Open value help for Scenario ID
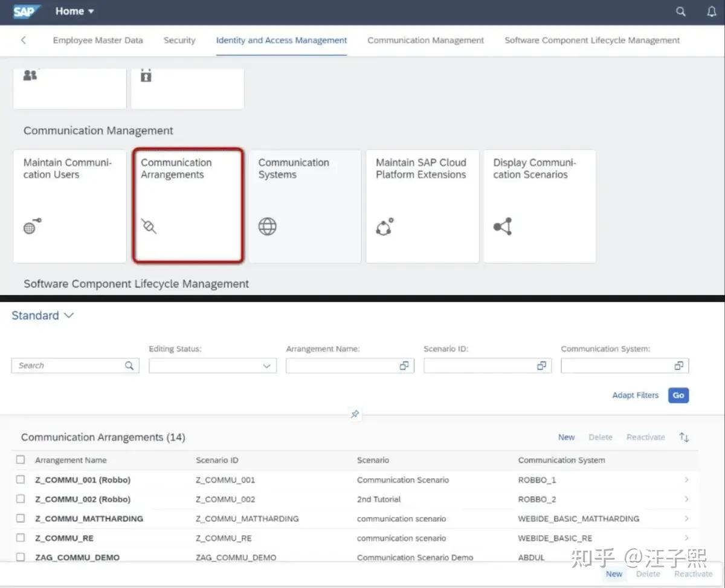The width and height of the screenshot is (725, 588). pyautogui.click(x=541, y=366)
